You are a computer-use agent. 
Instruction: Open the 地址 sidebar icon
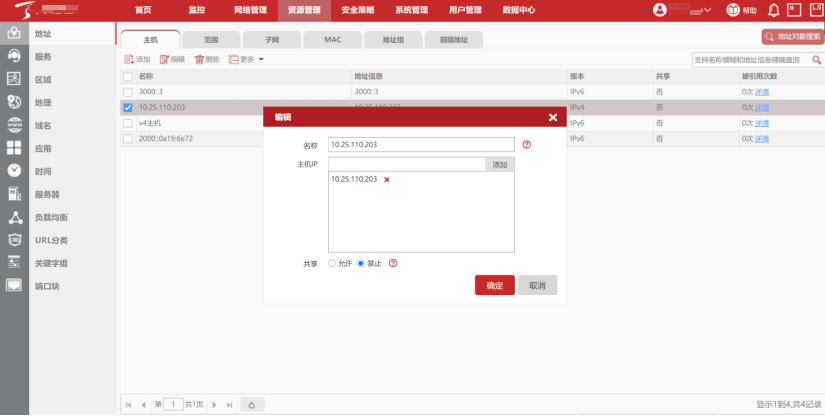tap(14, 33)
